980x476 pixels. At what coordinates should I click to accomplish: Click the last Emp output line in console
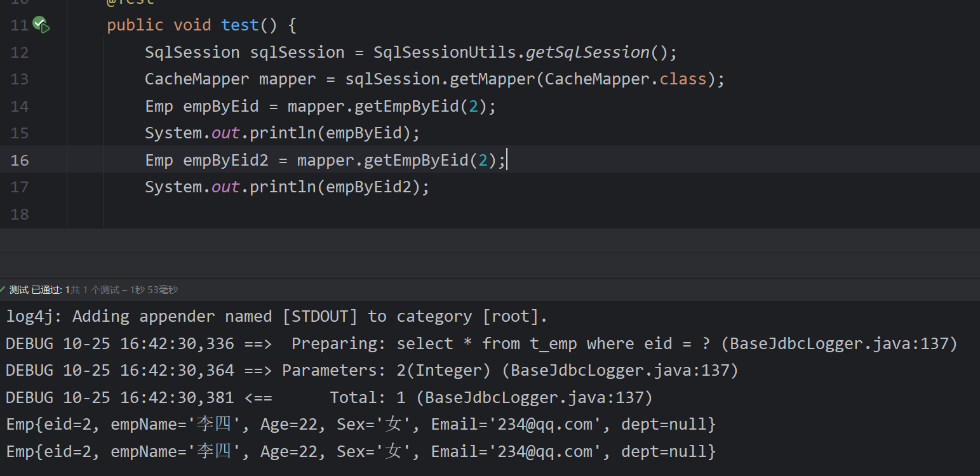pos(360,451)
